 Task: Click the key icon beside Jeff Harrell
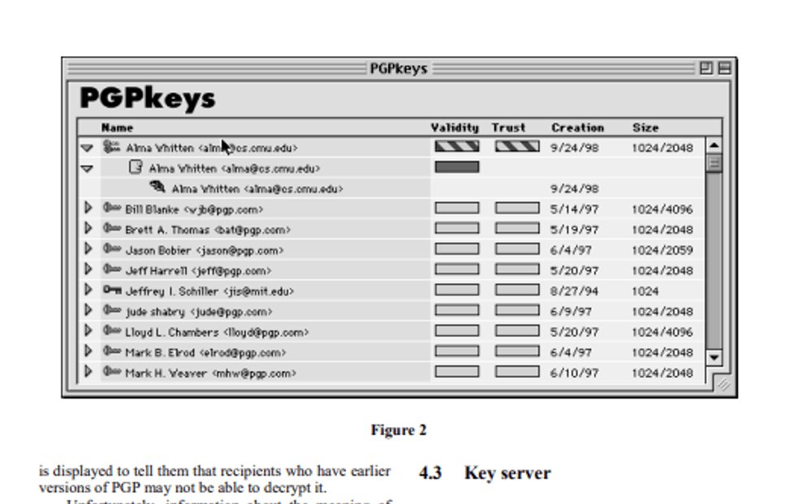click(x=112, y=269)
